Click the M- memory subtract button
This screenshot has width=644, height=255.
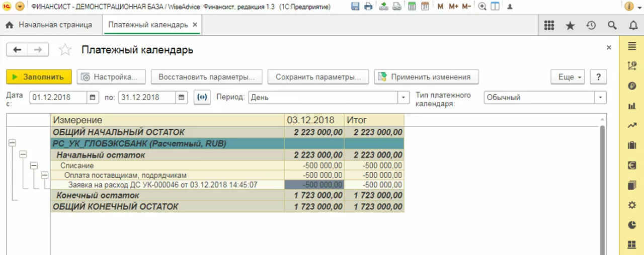pos(467,7)
